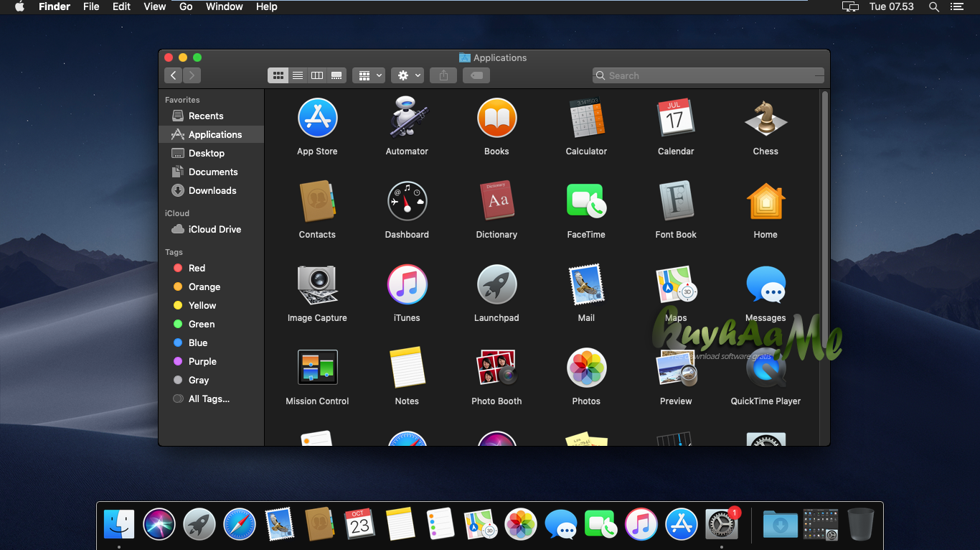Filter by the Orange tag

coord(211,286)
